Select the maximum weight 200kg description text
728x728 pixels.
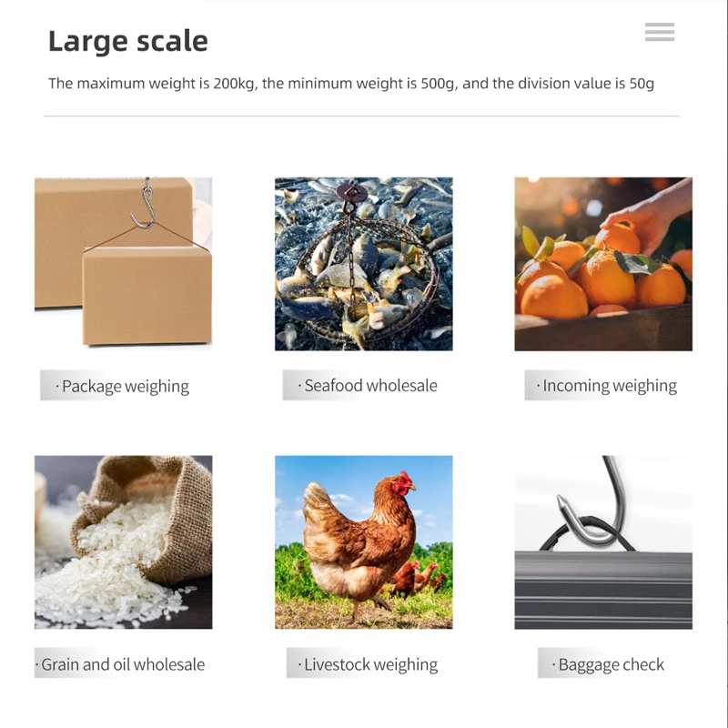pos(351,84)
